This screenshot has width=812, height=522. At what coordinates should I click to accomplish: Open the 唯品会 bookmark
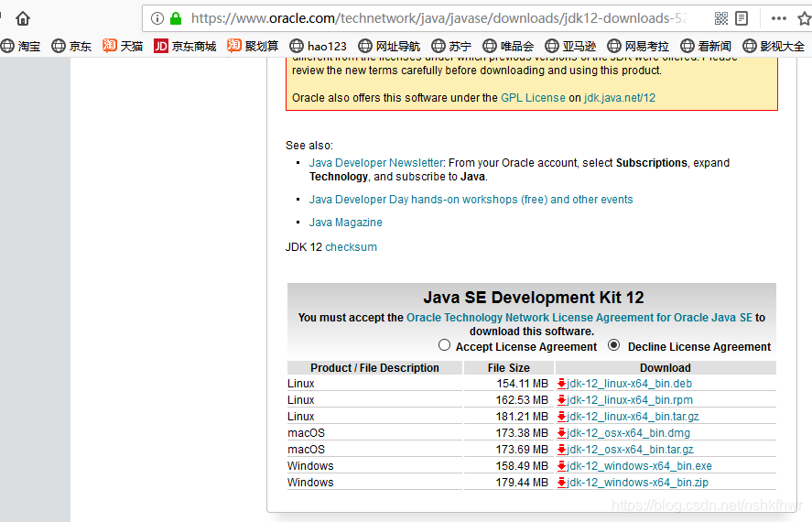pyautogui.click(x=508, y=46)
